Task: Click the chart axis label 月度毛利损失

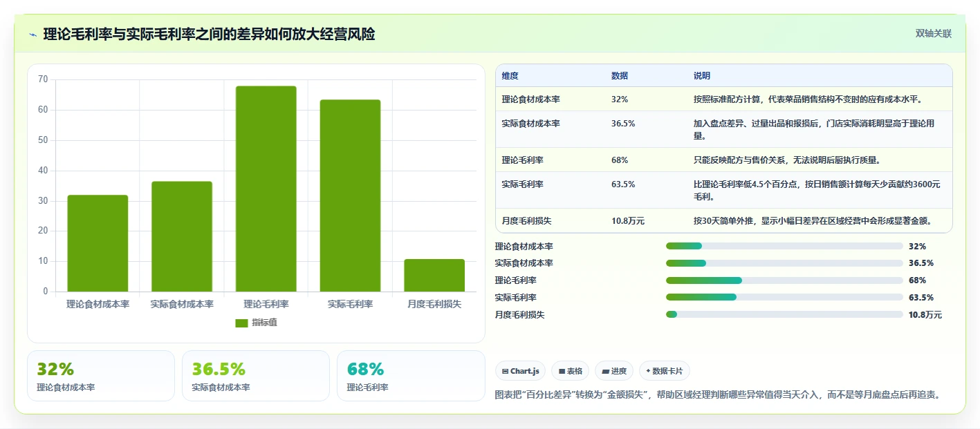Action: (434, 305)
